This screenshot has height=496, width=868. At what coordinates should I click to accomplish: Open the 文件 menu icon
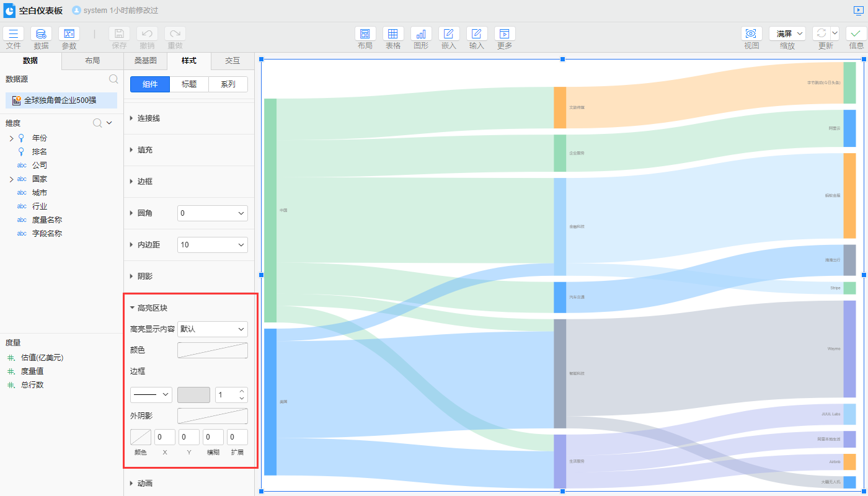point(14,34)
